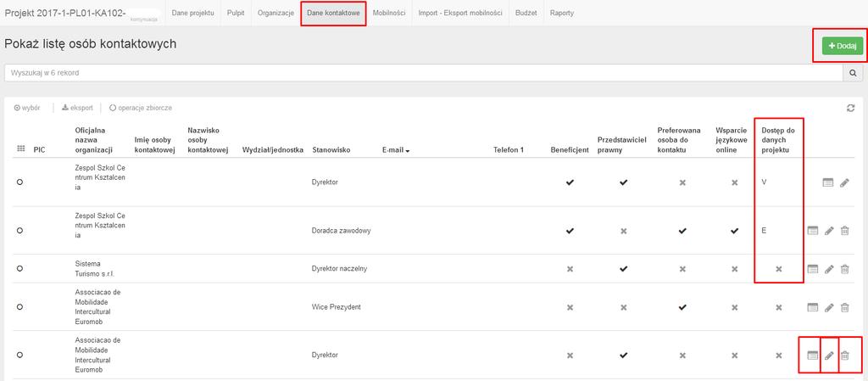Delete the Doradca zawodowy contact

(x=845, y=230)
